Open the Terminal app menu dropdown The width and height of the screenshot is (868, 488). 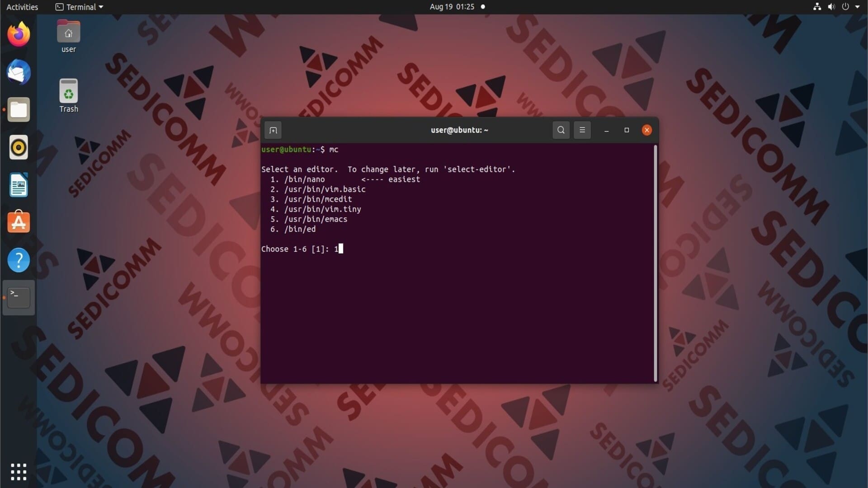click(x=79, y=7)
